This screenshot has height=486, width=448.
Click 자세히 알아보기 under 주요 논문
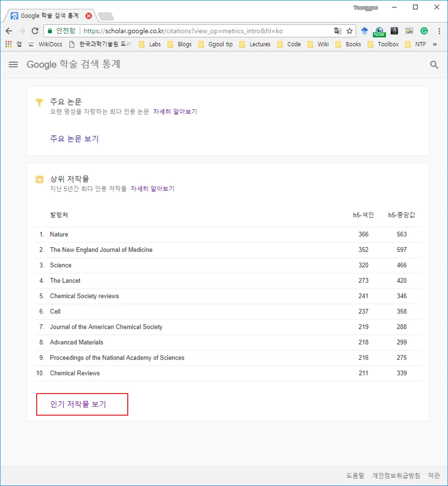(x=175, y=111)
